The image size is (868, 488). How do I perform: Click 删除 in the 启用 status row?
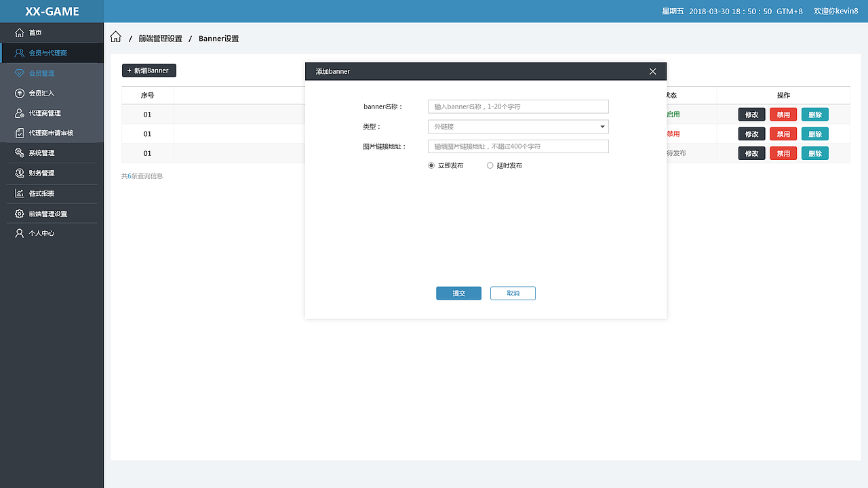[x=815, y=115]
